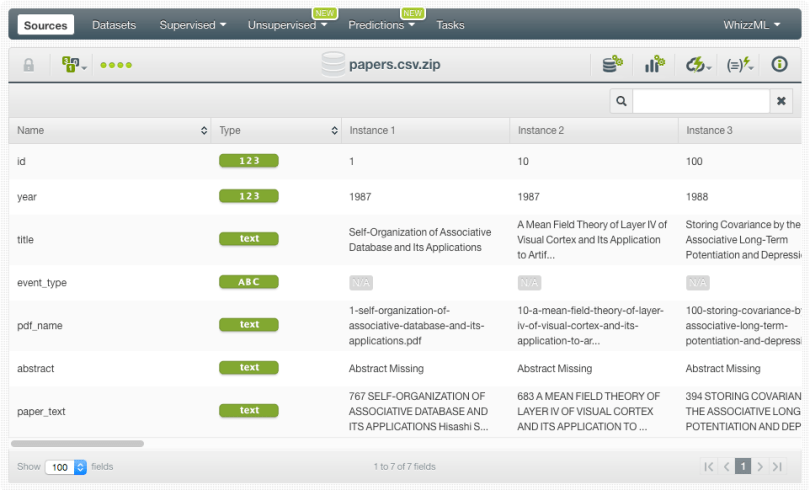
Task: Open the source type menu icon
Action: 74,65
